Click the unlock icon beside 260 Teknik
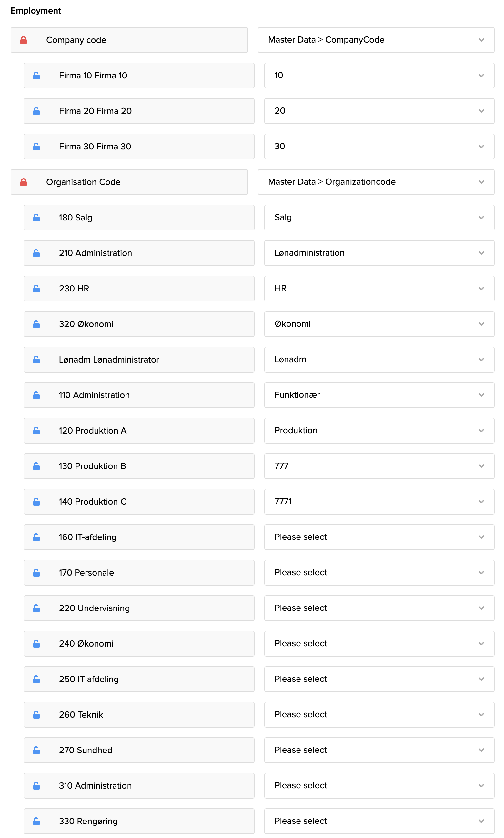The height and width of the screenshot is (838, 504). coord(36,714)
